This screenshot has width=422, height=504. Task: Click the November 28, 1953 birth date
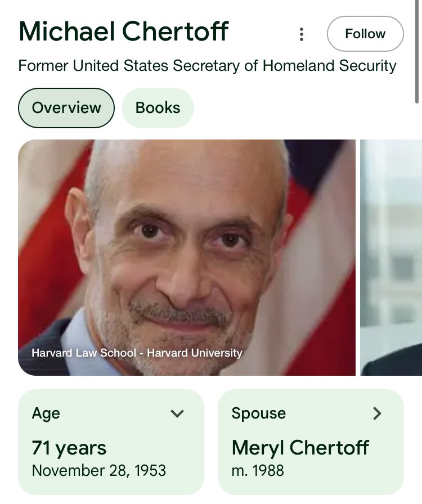[x=99, y=470]
